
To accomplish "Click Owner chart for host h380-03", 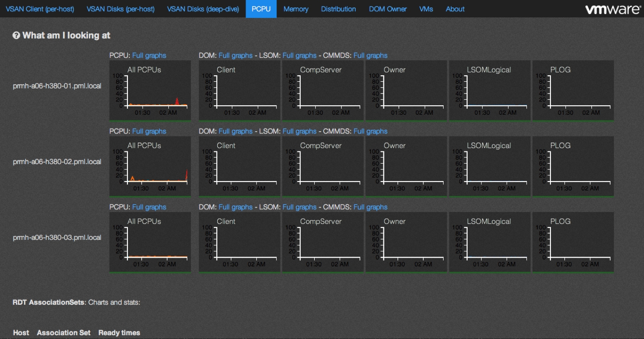I will coord(406,242).
